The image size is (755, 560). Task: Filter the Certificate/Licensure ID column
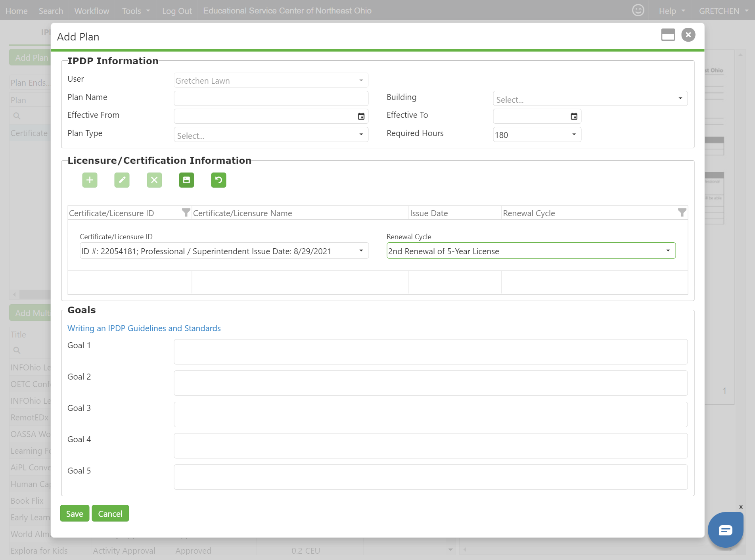186,213
